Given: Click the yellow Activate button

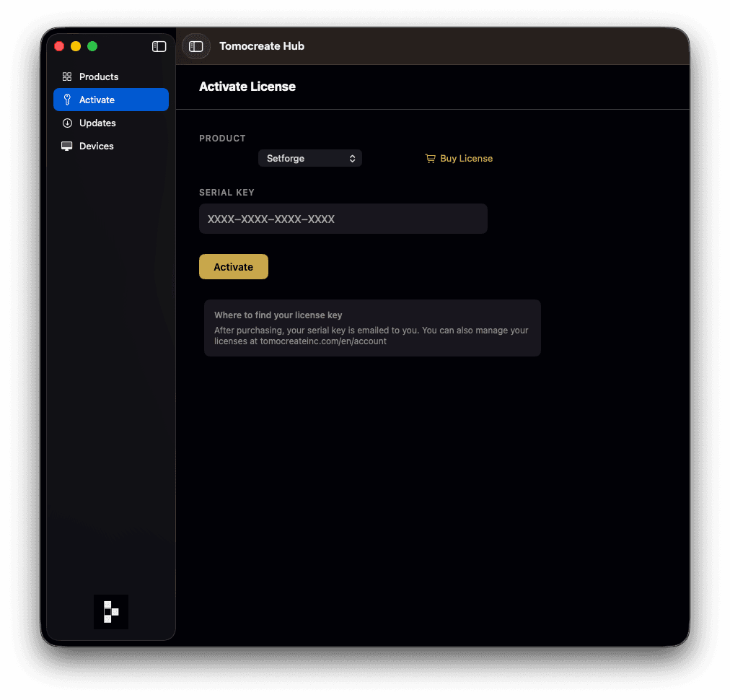Looking at the screenshot, I should [x=234, y=267].
